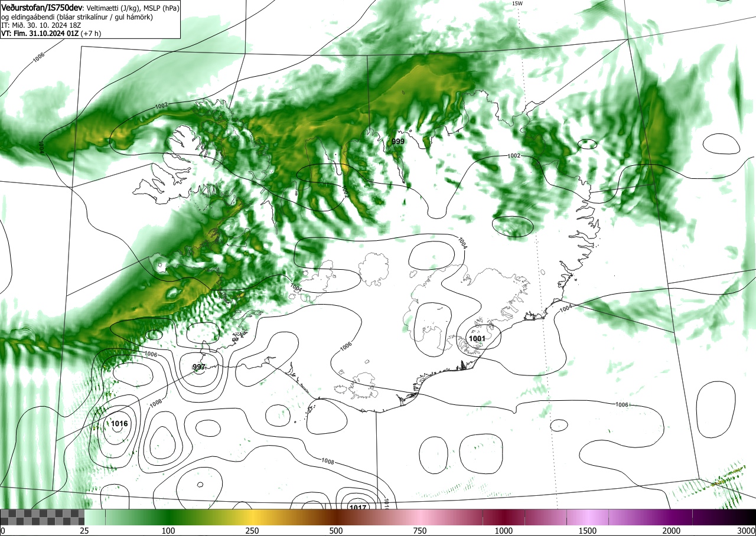
Task: Click the "VT: Fim. 31.10.2024 01Z (+7 h)" line
Action: tap(51, 34)
